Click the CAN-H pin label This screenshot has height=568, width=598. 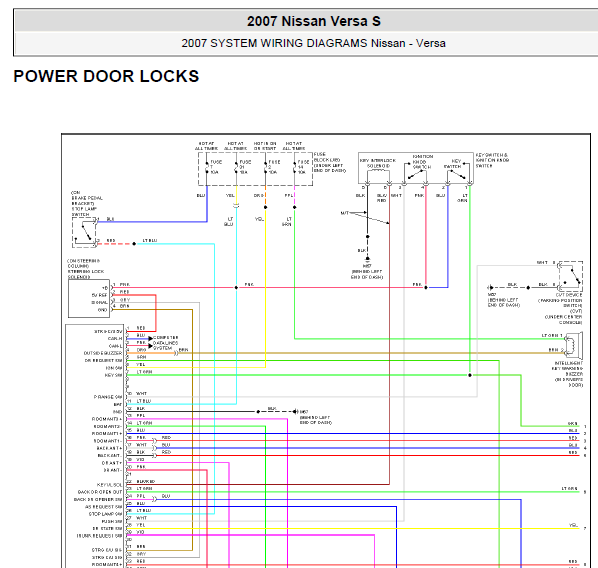(115, 339)
